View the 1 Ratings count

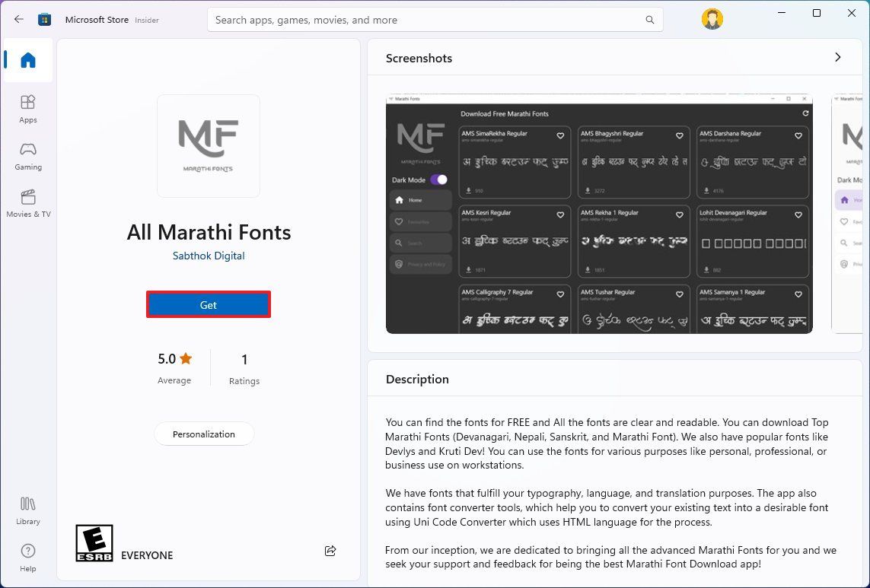(x=244, y=367)
